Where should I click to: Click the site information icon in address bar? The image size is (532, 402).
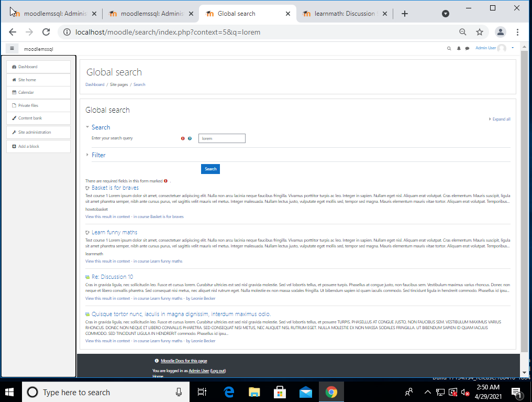click(x=67, y=32)
